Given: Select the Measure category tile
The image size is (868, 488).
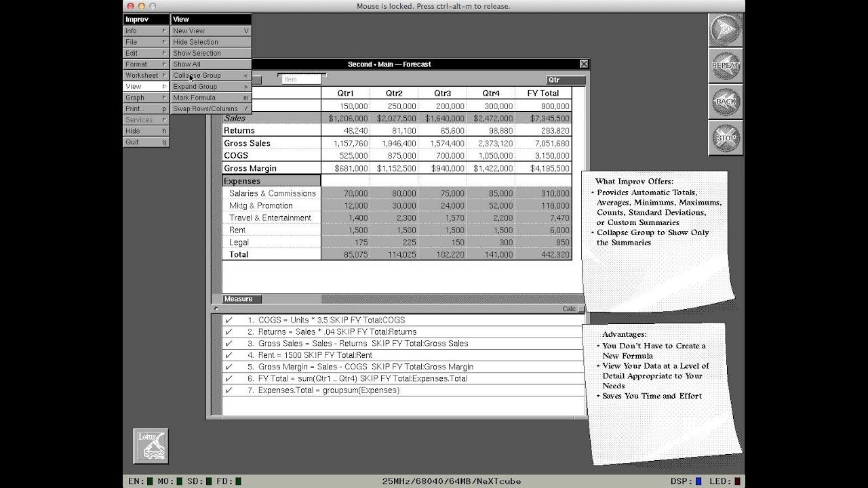Looking at the screenshot, I should pyautogui.click(x=242, y=299).
